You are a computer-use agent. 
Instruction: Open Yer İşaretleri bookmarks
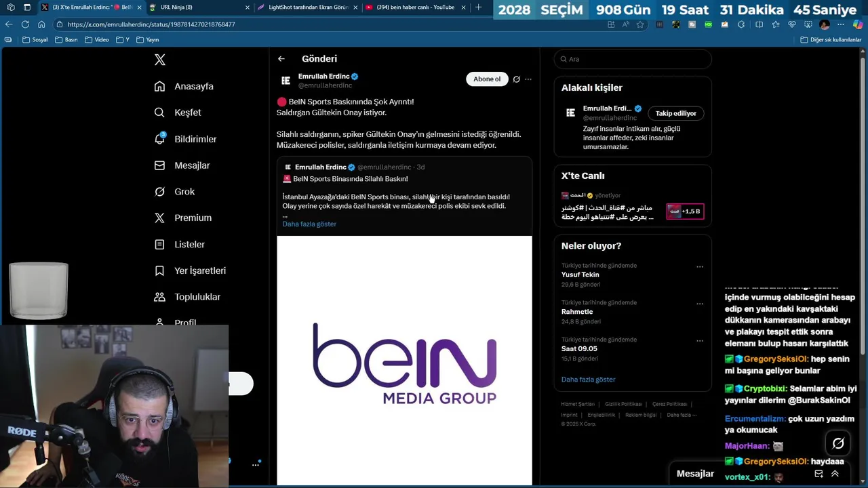(x=191, y=270)
